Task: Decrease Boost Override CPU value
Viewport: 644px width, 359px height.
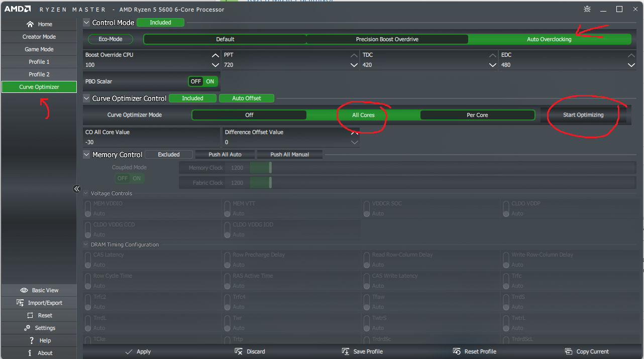Action: (215, 65)
